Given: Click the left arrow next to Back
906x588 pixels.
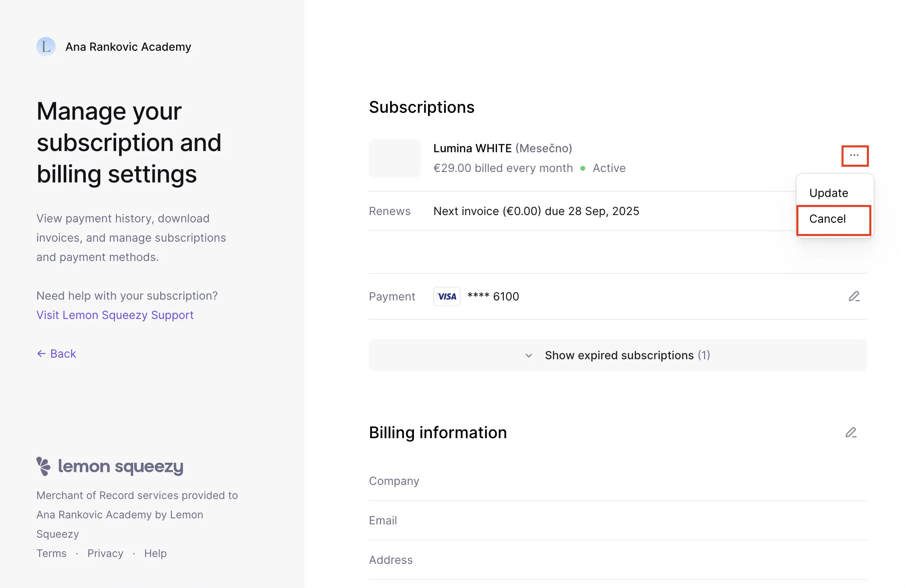Looking at the screenshot, I should [41, 354].
